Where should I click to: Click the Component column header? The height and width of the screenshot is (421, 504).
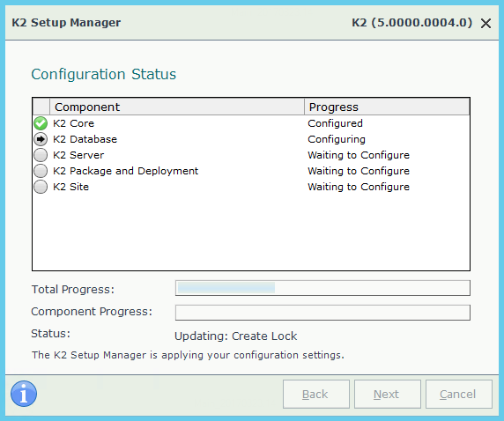(x=177, y=107)
